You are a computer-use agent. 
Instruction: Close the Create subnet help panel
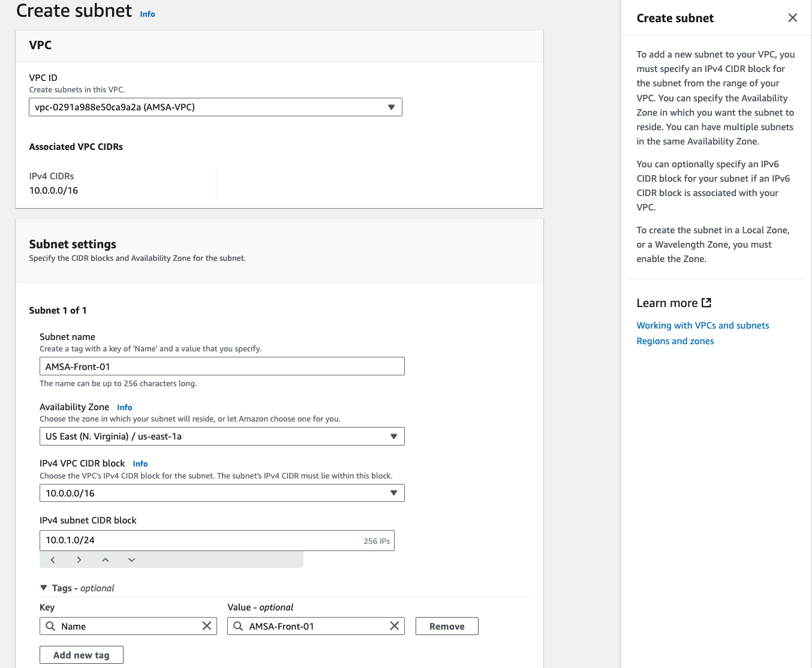792,18
